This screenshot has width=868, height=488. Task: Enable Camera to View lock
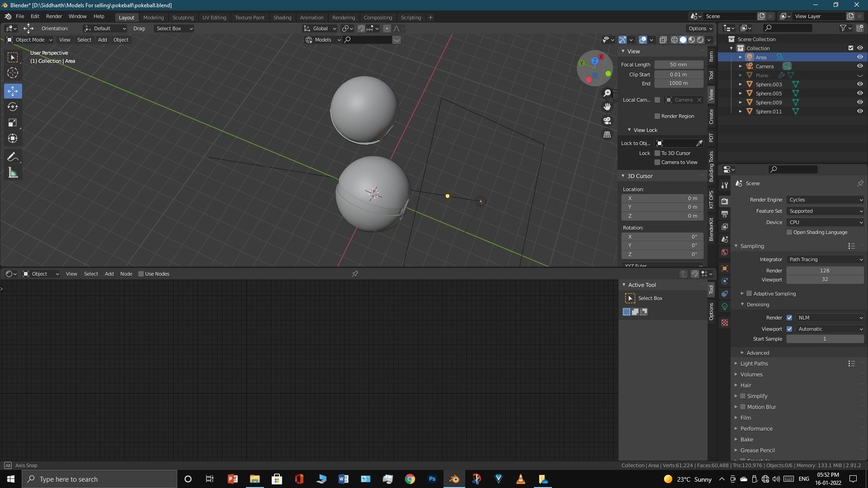click(657, 162)
